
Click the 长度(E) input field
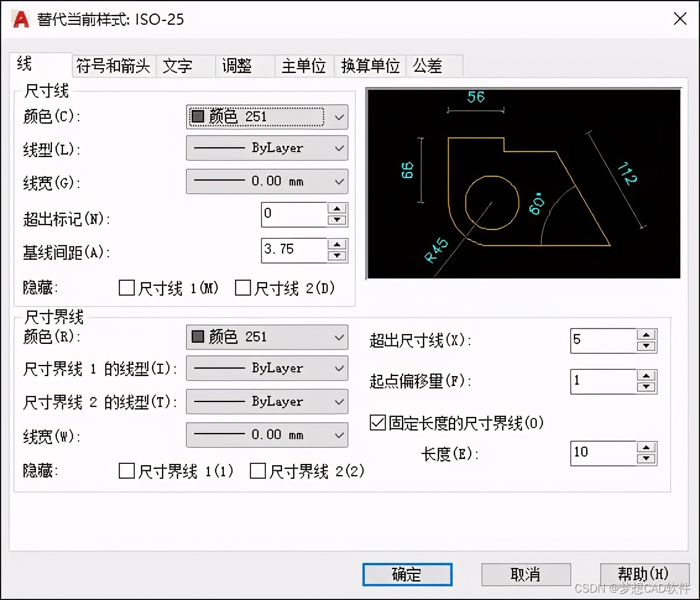coord(604,453)
